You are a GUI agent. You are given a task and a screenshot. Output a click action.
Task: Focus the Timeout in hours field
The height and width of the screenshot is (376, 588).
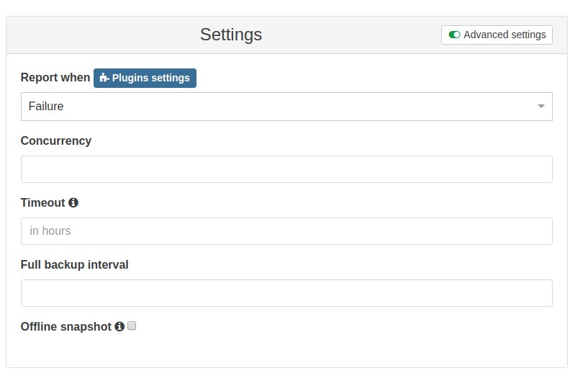[x=286, y=231]
